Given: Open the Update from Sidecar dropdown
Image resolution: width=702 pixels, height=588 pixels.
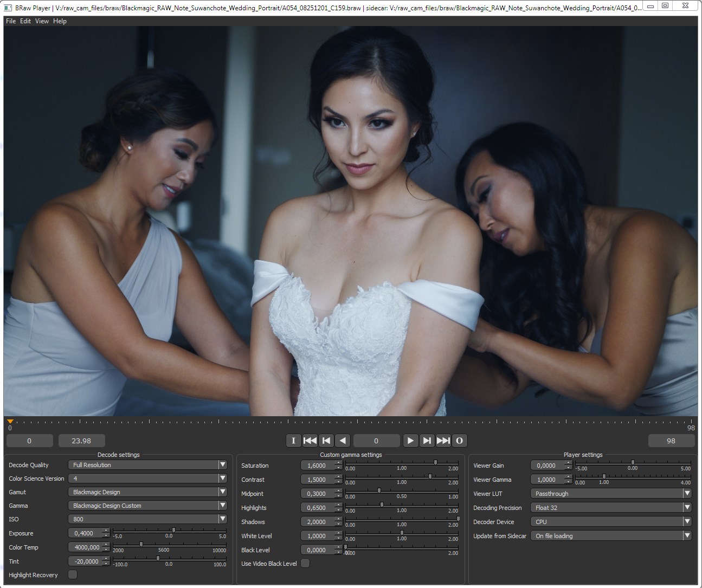Looking at the screenshot, I should (x=611, y=536).
